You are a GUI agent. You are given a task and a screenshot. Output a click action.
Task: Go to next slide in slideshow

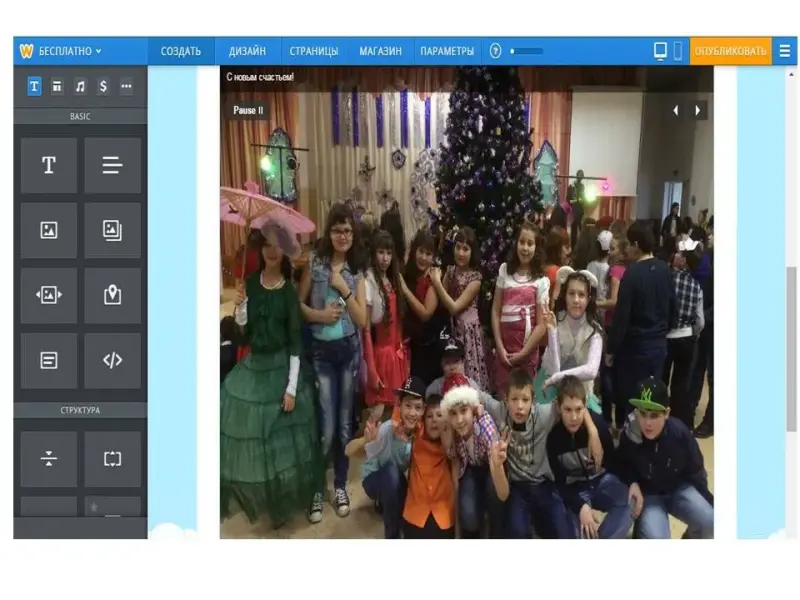click(x=698, y=110)
